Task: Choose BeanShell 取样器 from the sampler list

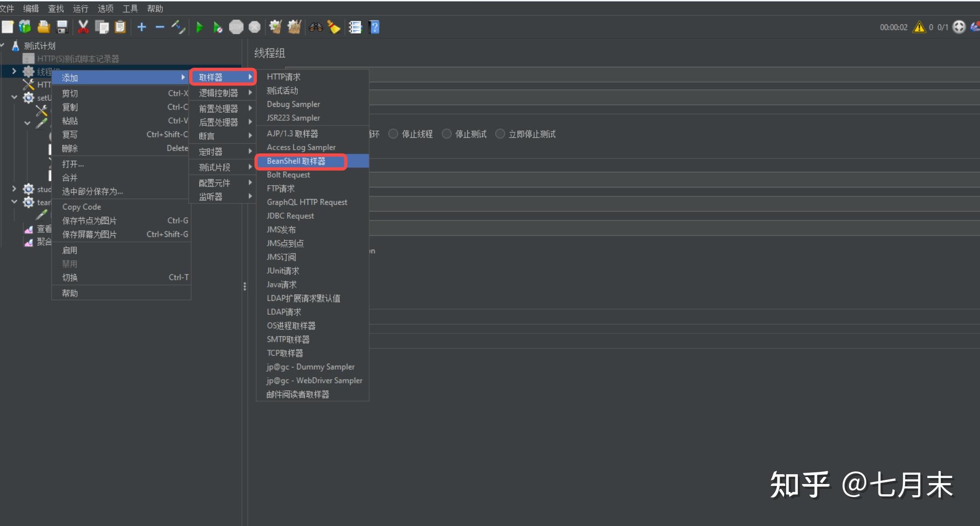Action: (x=296, y=161)
